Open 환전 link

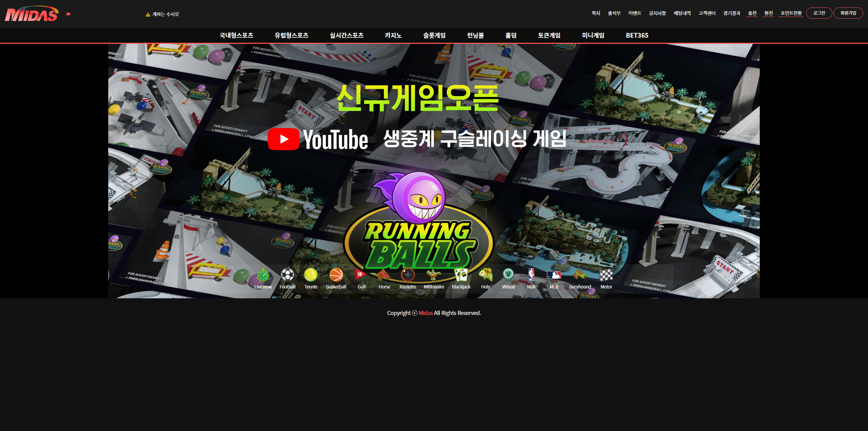(768, 13)
